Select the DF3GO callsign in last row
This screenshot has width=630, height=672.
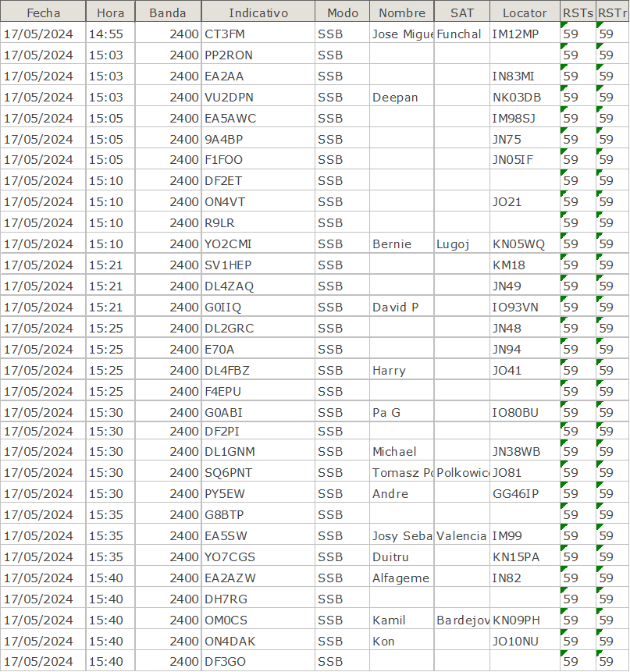[x=225, y=662]
